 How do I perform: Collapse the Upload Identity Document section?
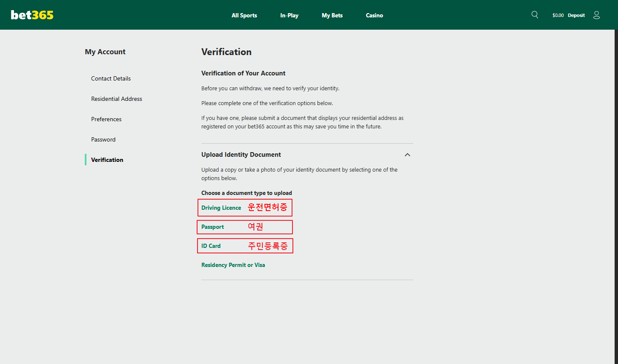click(407, 155)
